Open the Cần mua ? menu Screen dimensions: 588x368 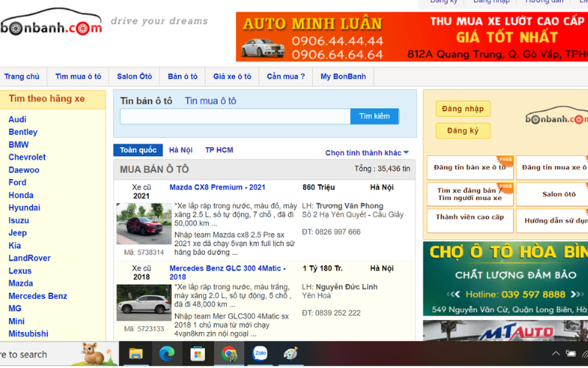click(x=286, y=77)
